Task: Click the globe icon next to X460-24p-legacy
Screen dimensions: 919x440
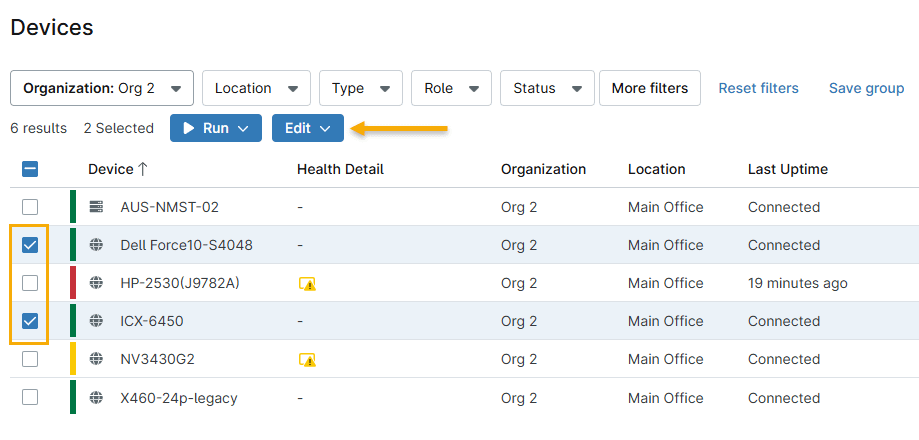Action: 96,398
